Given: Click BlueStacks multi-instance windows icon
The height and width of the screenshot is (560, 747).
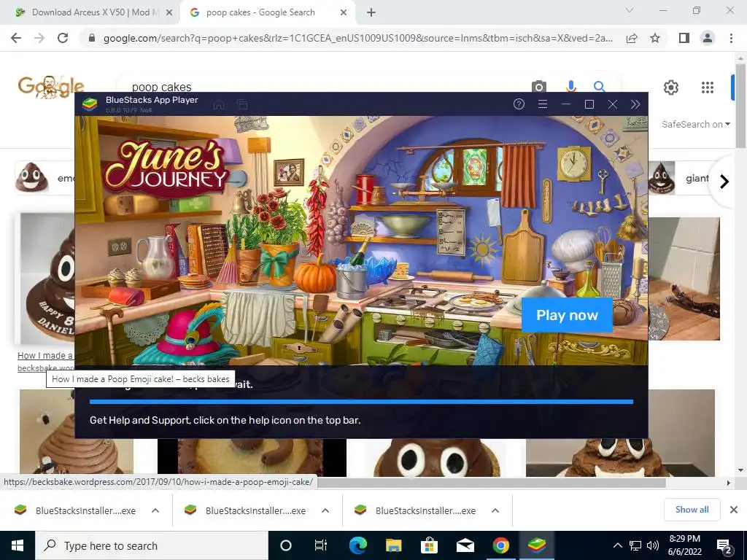Looking at the screenshot, I should (x=242, y=105).
